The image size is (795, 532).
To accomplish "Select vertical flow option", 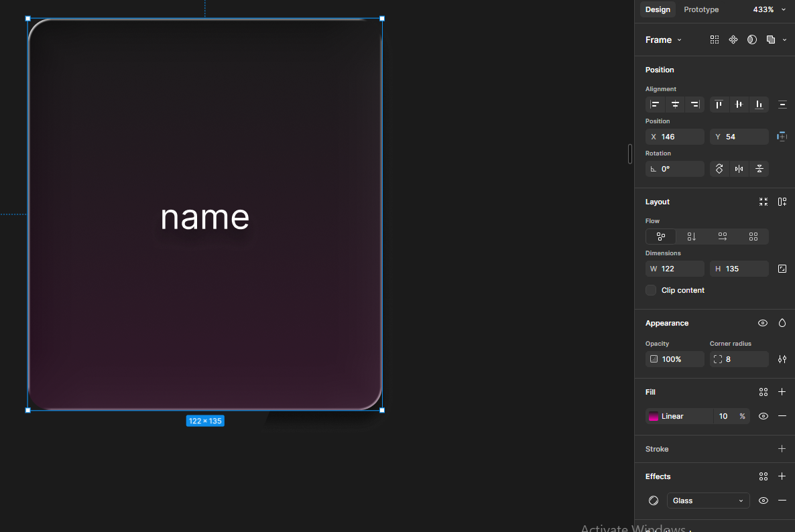I will [692, 237].
